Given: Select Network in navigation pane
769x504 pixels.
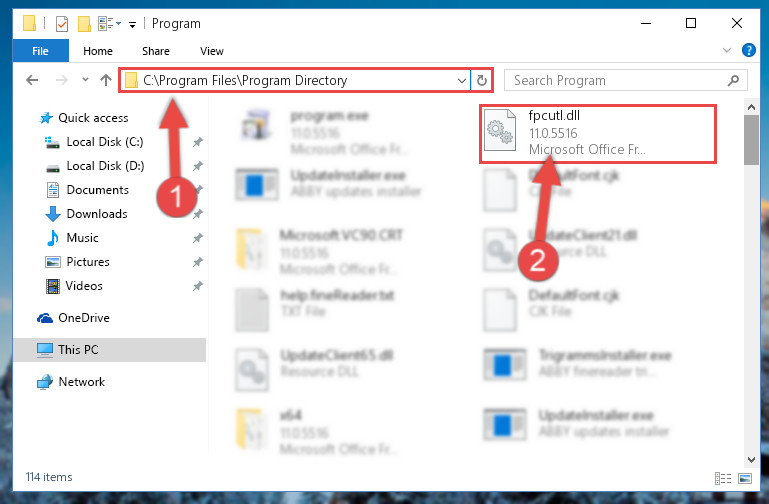Looking at the screenshot, I should 81,381.
